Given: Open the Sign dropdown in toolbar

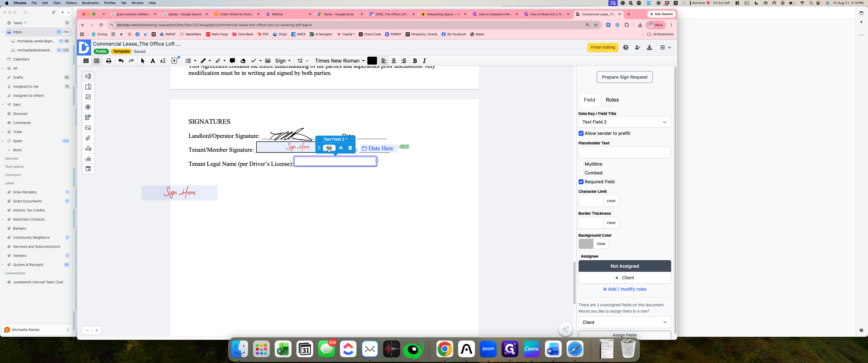Looking at the screenshot, I should click(x=283, y=60).
